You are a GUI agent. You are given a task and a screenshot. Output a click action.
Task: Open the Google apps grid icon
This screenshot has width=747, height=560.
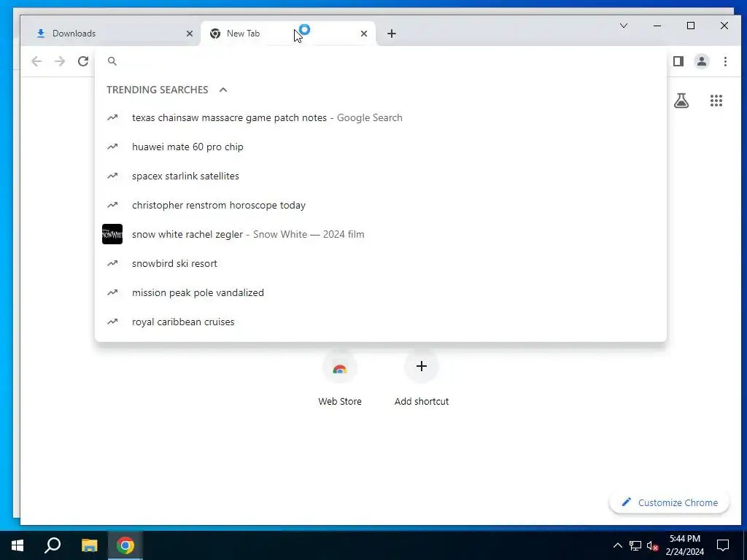(x=716, y=101)
